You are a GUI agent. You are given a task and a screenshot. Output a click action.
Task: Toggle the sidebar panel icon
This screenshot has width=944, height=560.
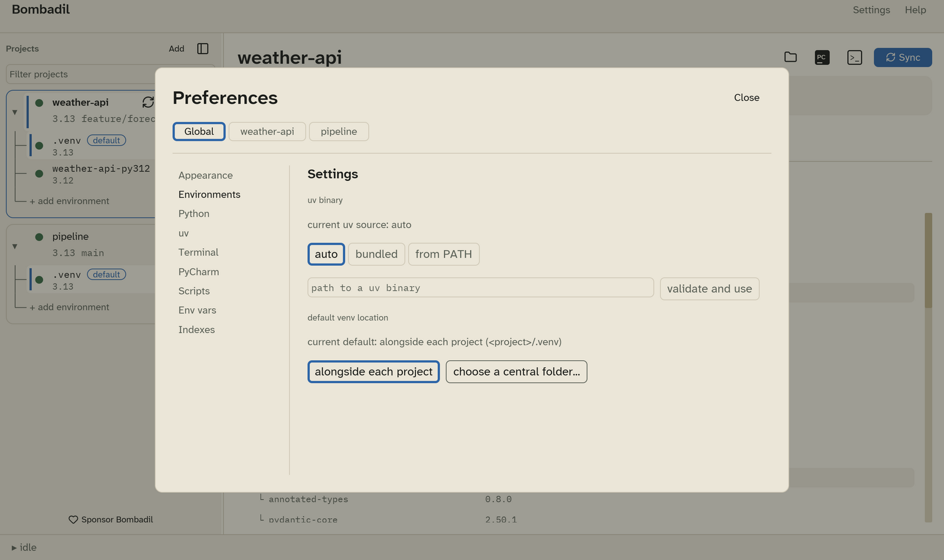[203, 48]
